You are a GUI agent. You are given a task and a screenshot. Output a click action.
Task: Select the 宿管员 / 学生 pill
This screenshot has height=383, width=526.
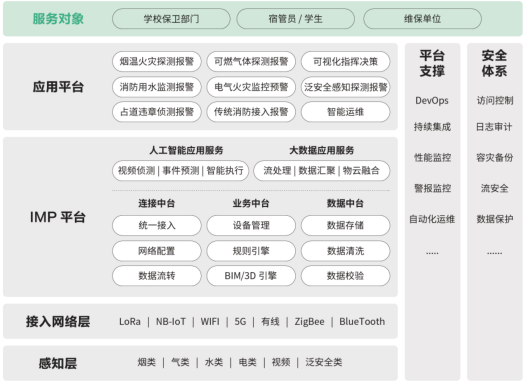tap(295, 19)
